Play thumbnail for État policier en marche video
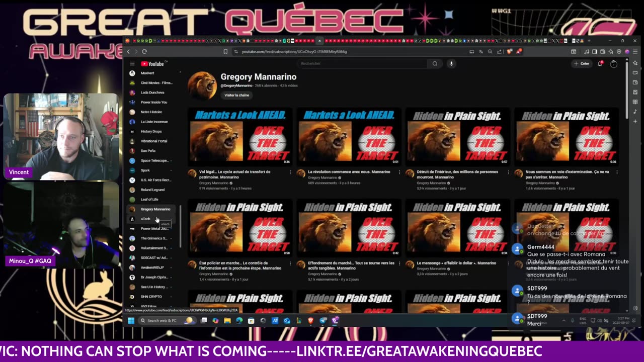The width and height of the screenshot is (644, 362). [x=240, y=228]
